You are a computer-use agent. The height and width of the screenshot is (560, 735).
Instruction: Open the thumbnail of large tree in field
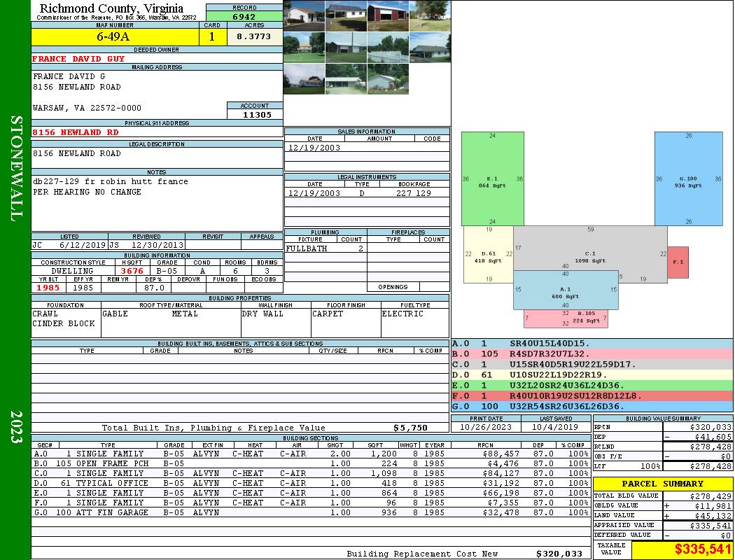[x=430, y=16]
